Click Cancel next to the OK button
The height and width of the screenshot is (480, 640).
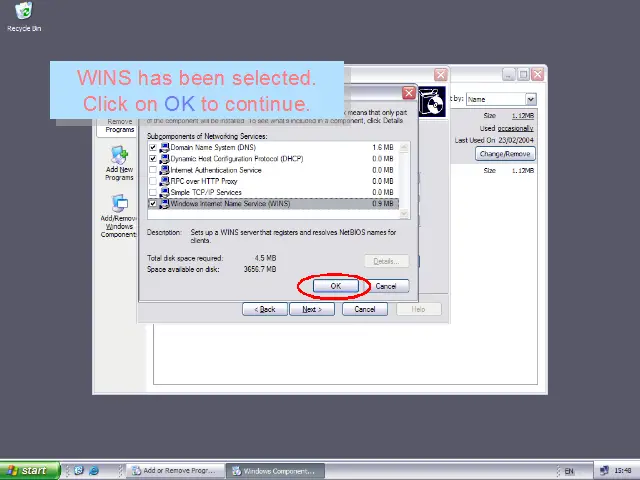click(386, 286)
